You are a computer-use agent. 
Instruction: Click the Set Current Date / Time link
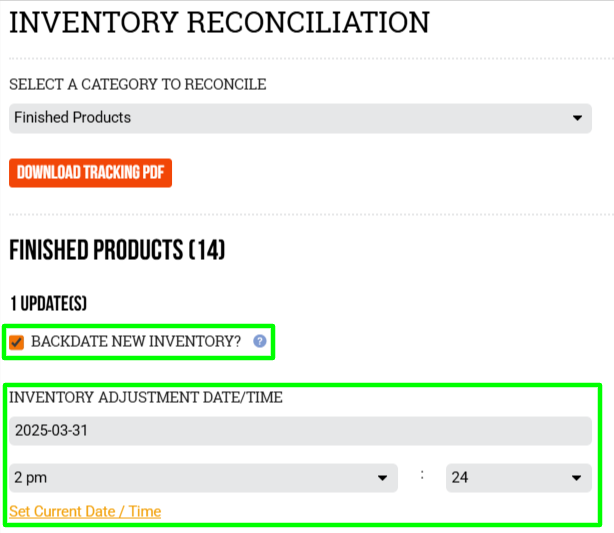click(85, 511)
